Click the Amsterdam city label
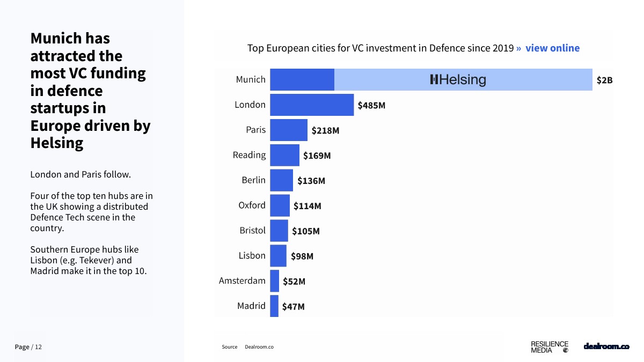 click(242, 280)
